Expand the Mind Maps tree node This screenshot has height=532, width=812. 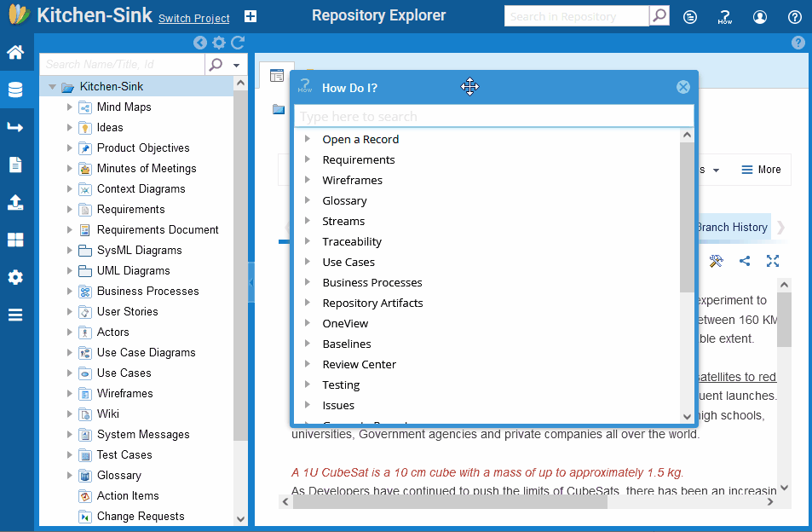click(x=69, y=107)
